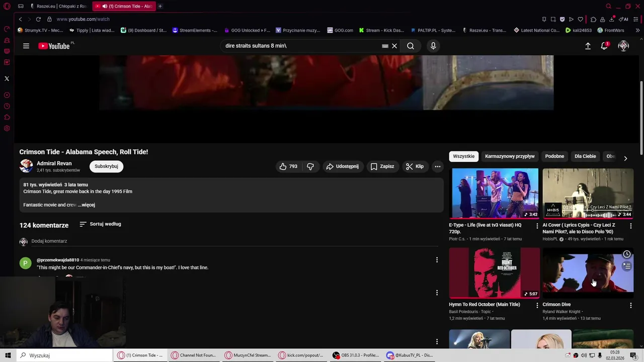Start voice search with the microphone
The width and height of the screenshot is (644, 362).
click(433, 46)
